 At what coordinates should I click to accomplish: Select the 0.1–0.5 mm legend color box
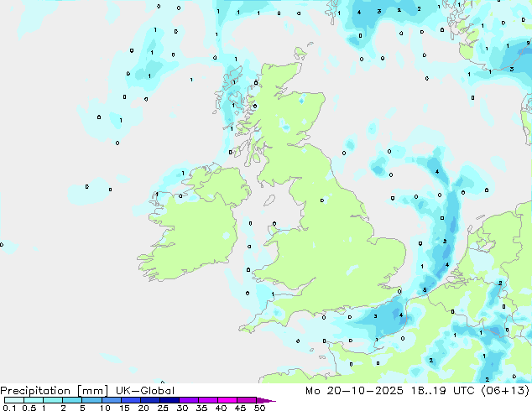[x=14, y=400]
